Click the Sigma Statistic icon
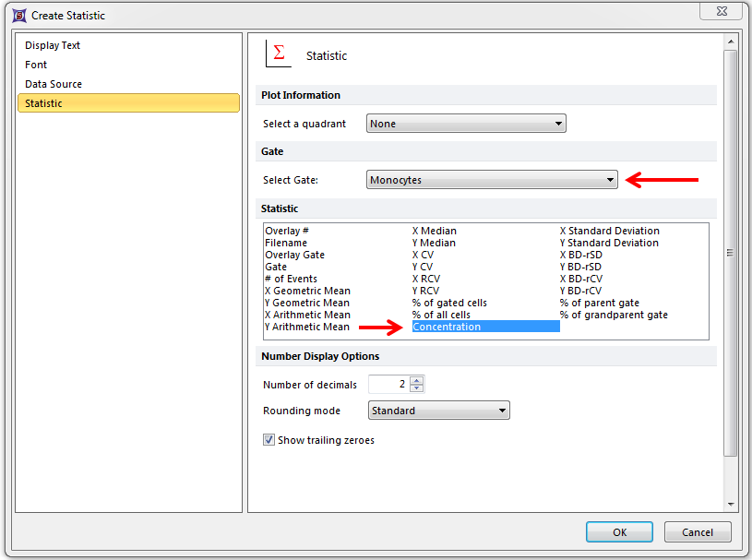752x560 pixels. pyautogui.click(x=278, y=54)
